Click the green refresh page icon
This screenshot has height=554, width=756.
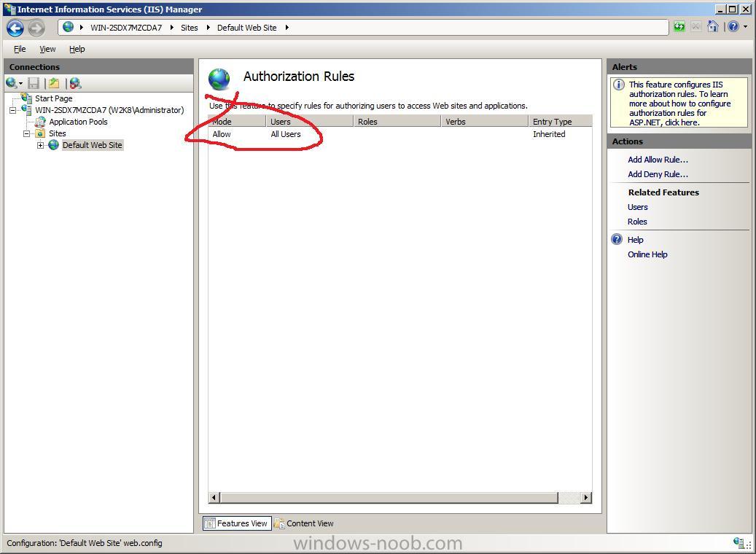(x=679, y=27)
